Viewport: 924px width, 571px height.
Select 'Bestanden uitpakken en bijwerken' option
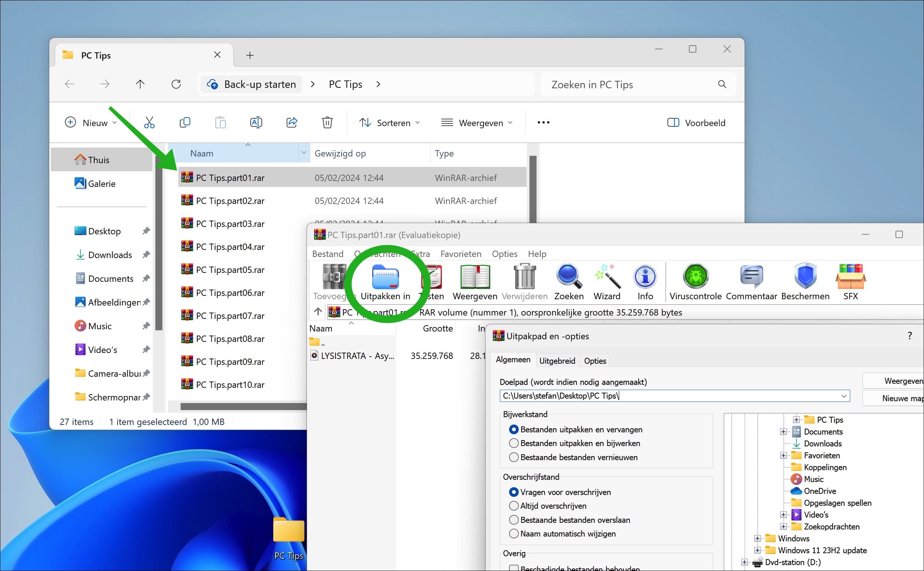pyautogui.click(x=514, y=443)
